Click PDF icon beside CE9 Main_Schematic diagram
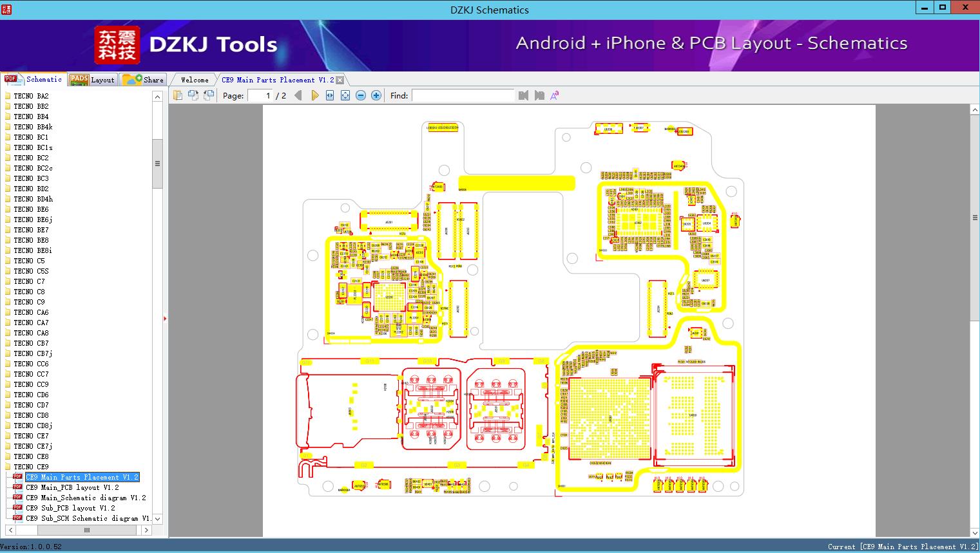 tap(17, 498)
